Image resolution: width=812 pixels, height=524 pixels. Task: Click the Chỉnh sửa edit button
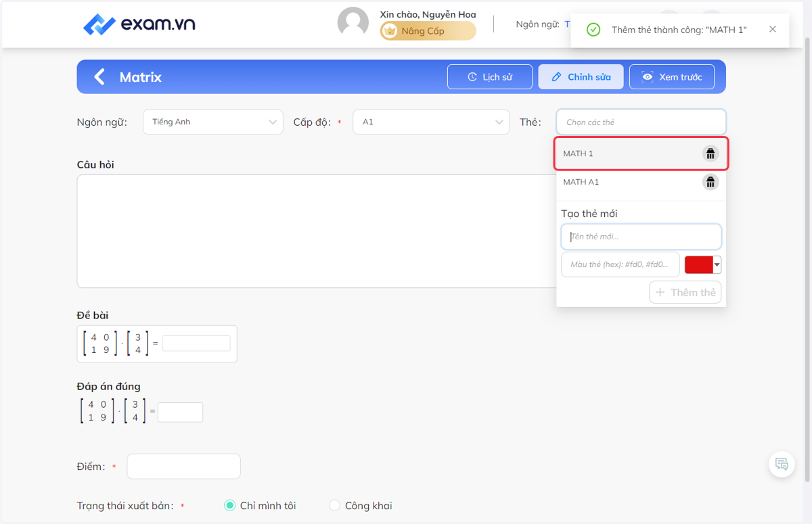click(581, 77)
